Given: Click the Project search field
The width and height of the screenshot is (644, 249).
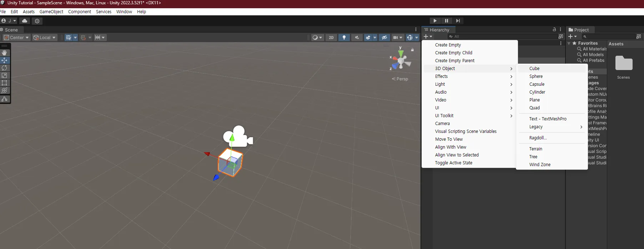Looking at the screenshot, I should click(x=608, y=36).
